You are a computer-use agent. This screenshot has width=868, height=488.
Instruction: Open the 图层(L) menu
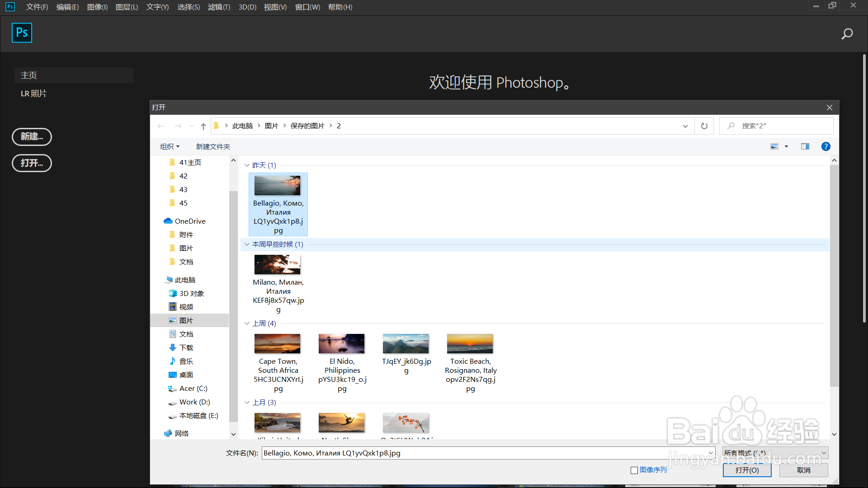(127, 7)
